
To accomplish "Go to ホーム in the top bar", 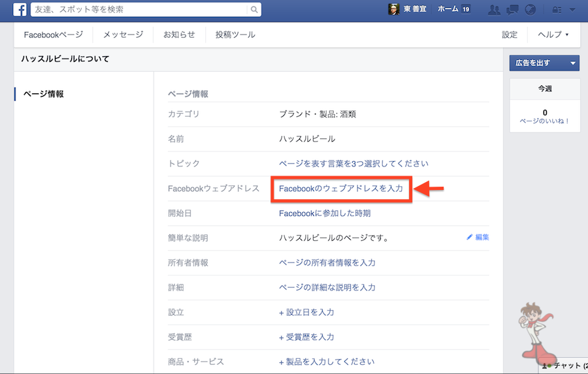I will pyautogui.click(x=448, y=9).
